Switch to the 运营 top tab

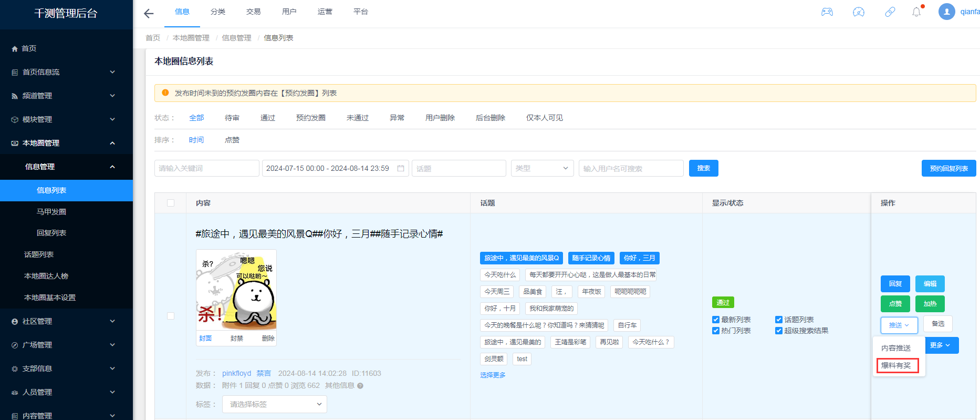coord(325,12)
